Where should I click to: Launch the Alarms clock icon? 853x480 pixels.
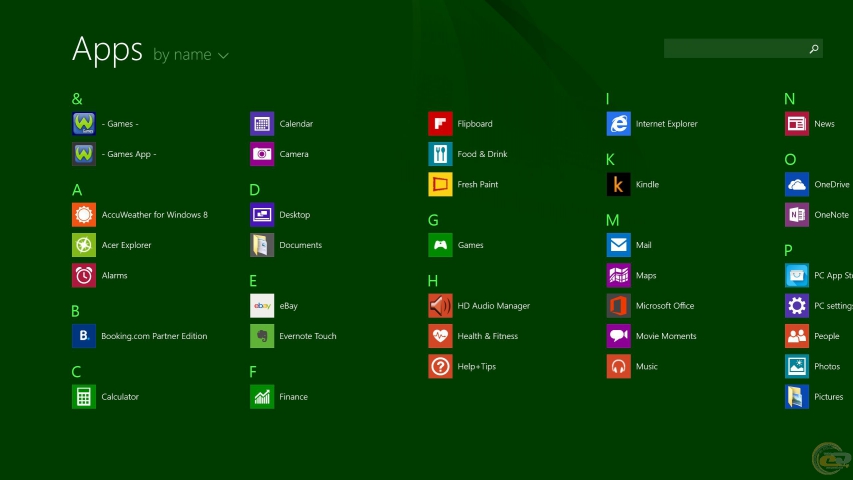point(84,275)
